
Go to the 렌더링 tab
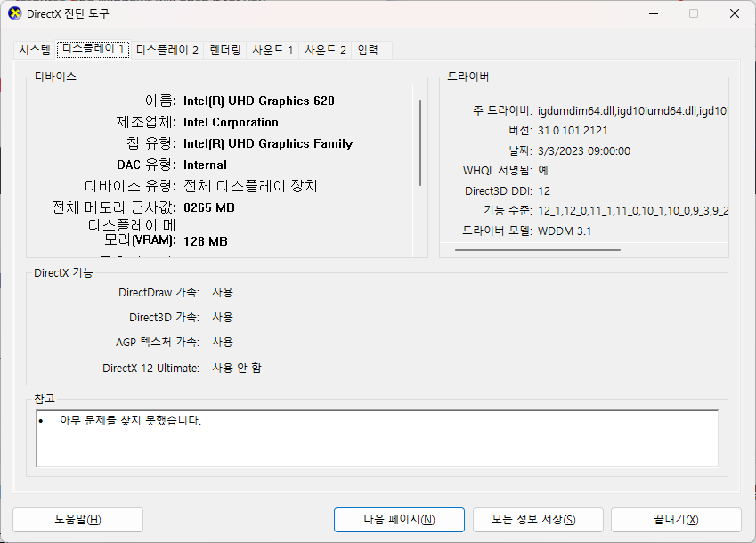point(225,50)
